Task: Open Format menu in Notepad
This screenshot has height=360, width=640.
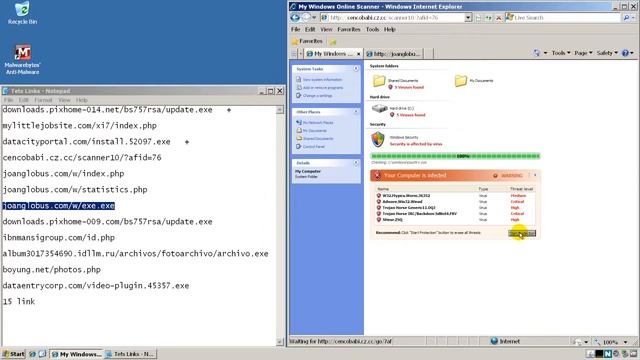Action: 43,100
